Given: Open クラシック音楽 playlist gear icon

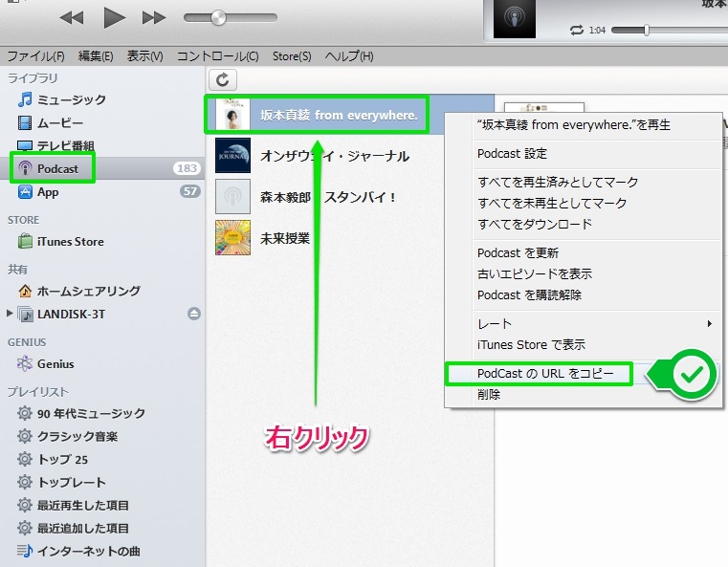Looking at the screenshot, I should click(25, 436).
